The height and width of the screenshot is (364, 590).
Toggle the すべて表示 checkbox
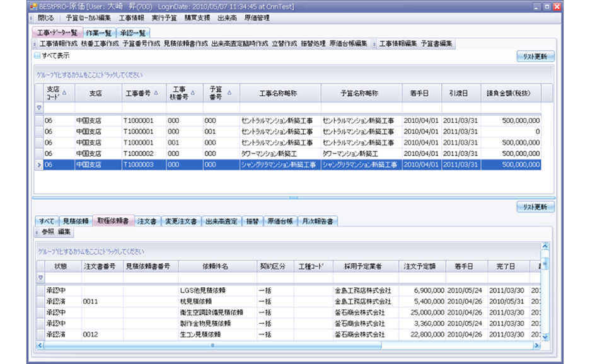click(38, 55)
